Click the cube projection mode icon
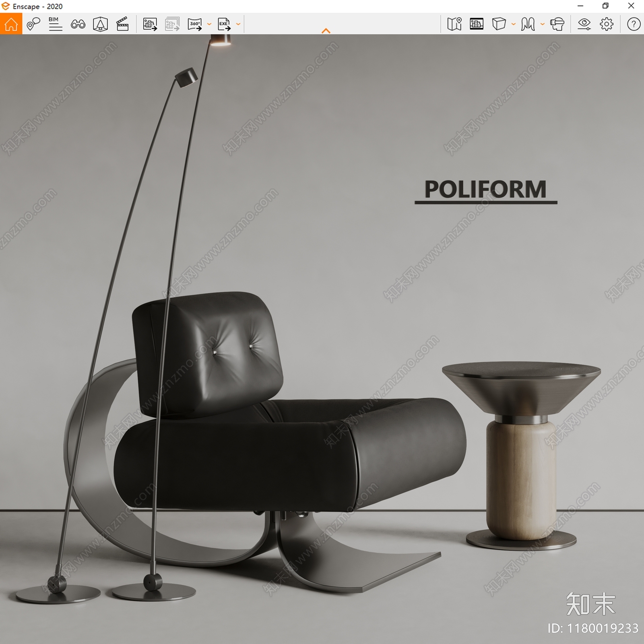644x644 pixels. 499,24
